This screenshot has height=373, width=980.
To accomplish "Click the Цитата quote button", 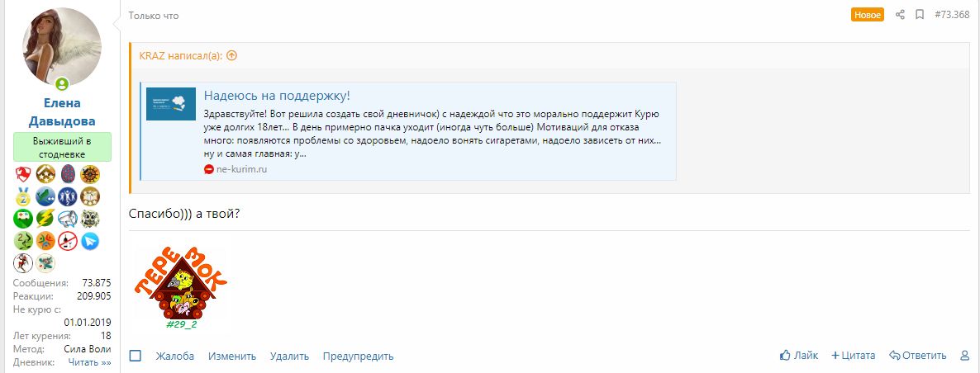I will tap(853, 356).
